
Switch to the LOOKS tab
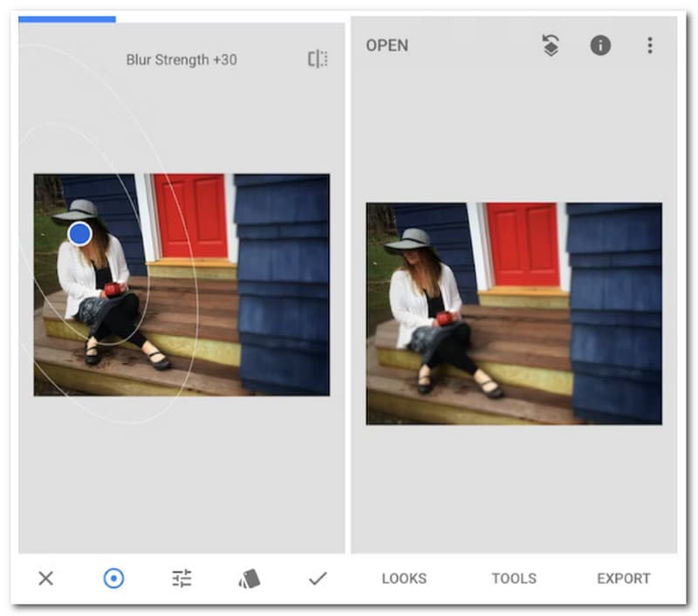(404, 578)
